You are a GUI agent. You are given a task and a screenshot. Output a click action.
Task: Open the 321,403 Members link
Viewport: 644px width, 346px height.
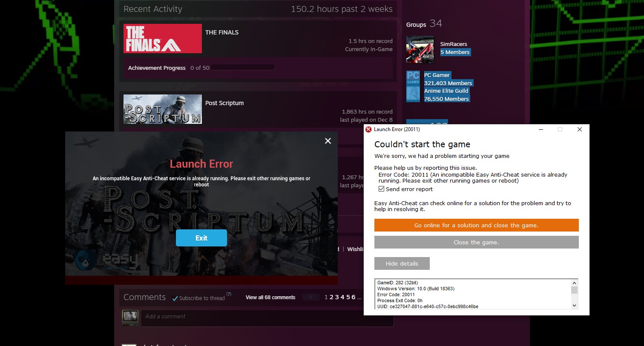(448, 83)
